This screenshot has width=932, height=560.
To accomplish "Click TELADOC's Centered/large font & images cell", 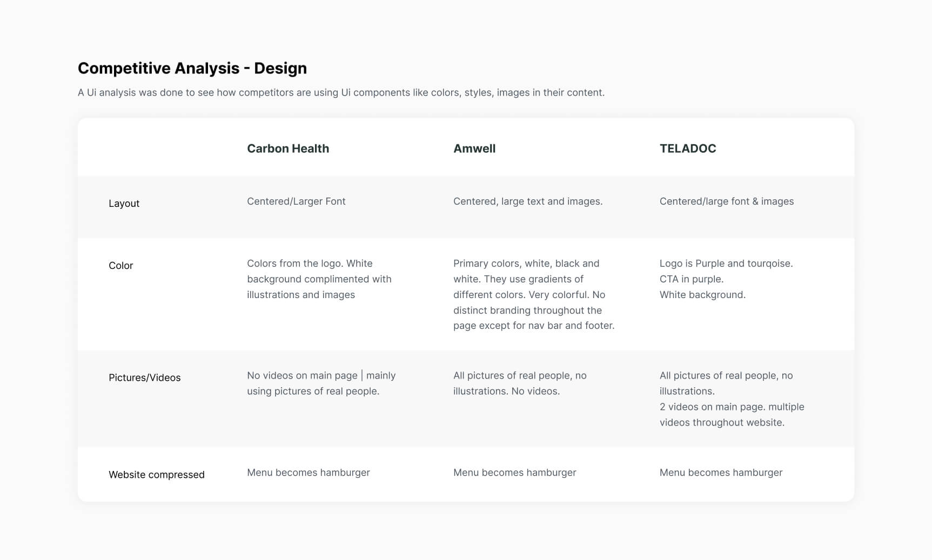I will (x=726, y=201).
